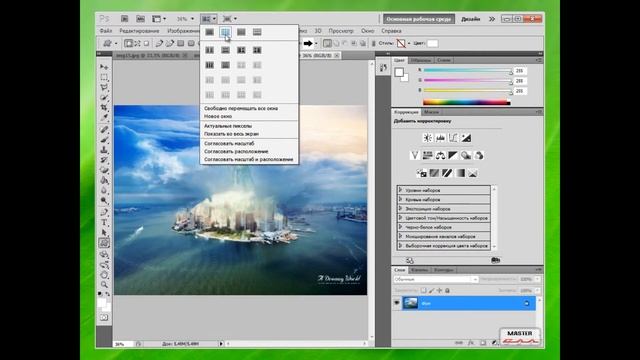Select the Spot Healing Brush tool
Image resolution: width=640 pixels, height=360 pixels.
(x=104, y=130)
